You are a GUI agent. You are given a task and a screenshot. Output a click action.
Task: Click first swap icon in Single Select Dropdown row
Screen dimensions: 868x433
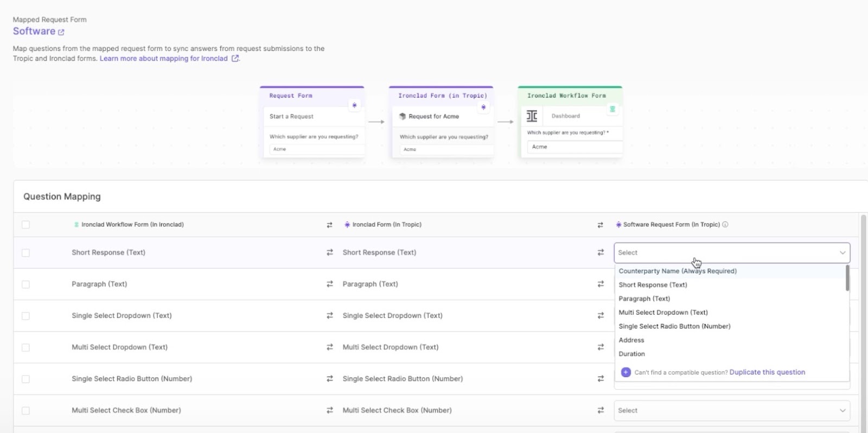329,315
